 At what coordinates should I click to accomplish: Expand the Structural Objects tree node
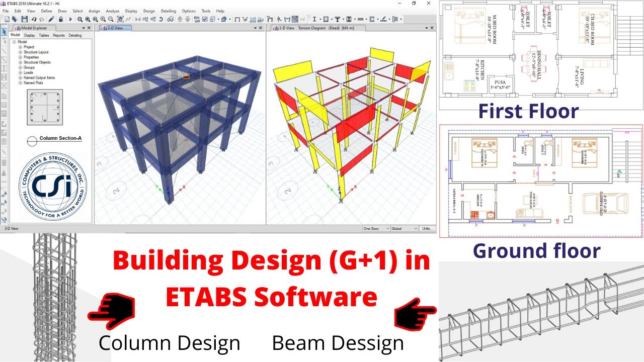click(21, 62)
